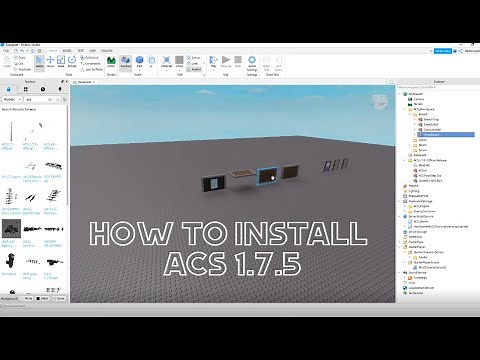This screenshot has height=360, width=480.
Task: Expand the StarterPack node
Action: coord(400,242)
